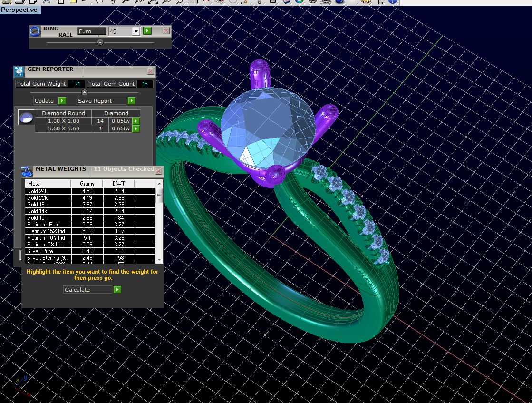Viewport: 532px width, 403px height.
Task: Collapse the Gem Reporter panel via arrow handle
Action: [x=85, y=92]
